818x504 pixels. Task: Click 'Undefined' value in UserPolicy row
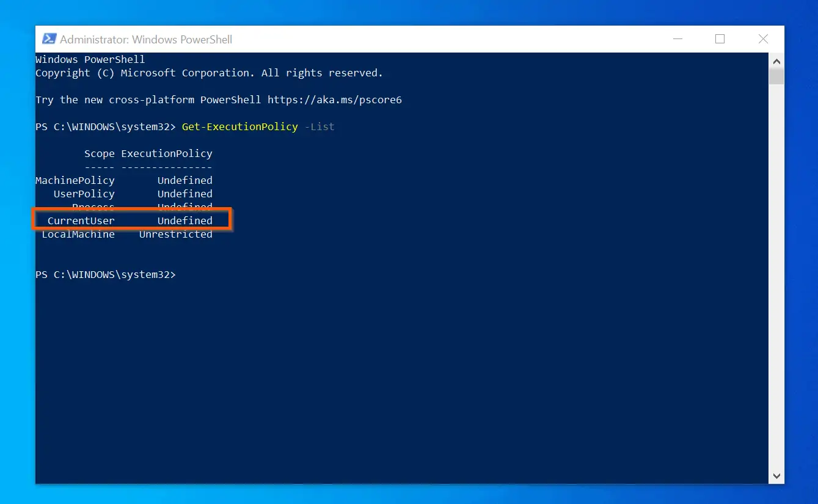tap(185, 194)
